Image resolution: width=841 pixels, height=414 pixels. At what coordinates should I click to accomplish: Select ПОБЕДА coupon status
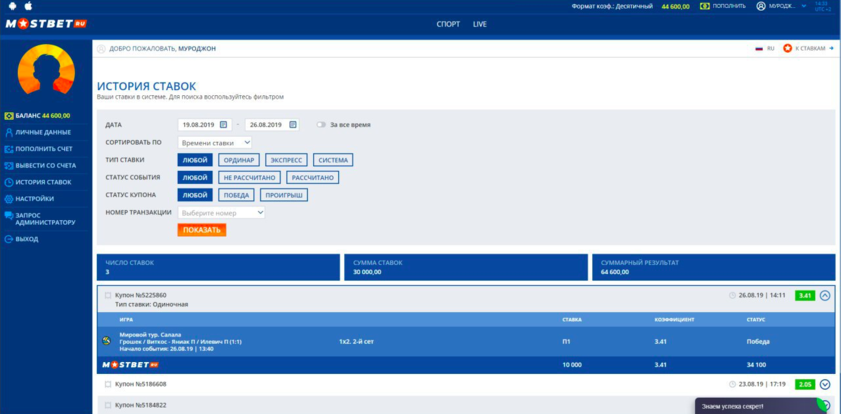(x=237, y=195)
